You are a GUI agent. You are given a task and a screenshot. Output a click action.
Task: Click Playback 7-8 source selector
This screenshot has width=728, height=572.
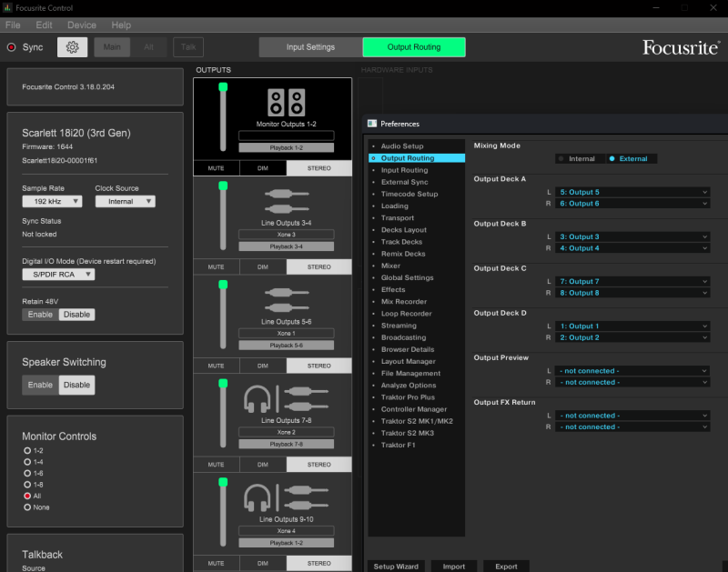click(x=286, y=444)
